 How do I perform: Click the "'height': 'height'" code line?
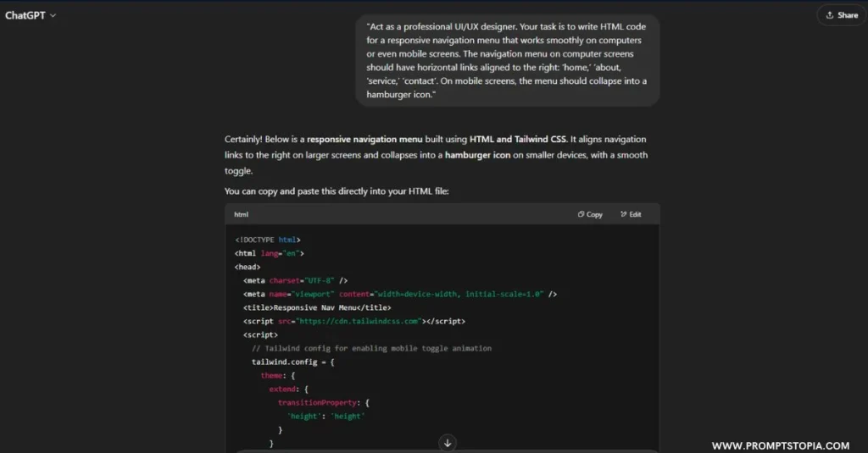[325, 417]
